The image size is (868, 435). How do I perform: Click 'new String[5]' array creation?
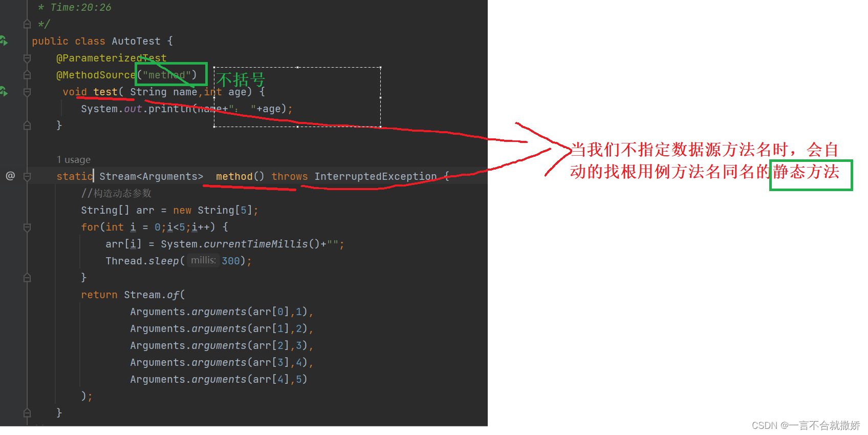tap(212, 210)
